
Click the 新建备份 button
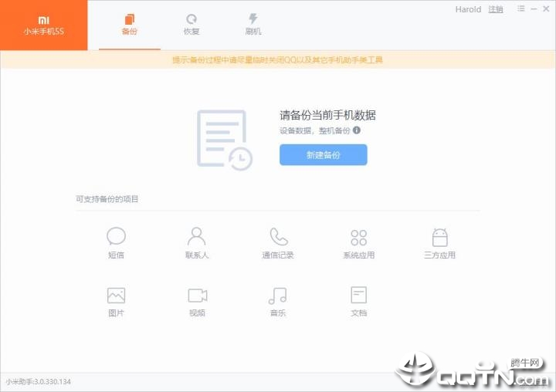(323, 154)
